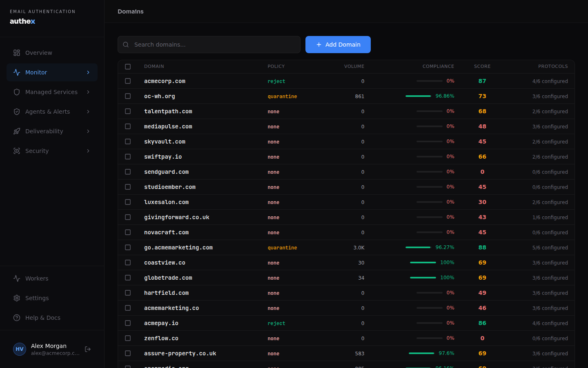Tick the luxesalon.com checkbox
588x368 pixels.
pos(128,202)
